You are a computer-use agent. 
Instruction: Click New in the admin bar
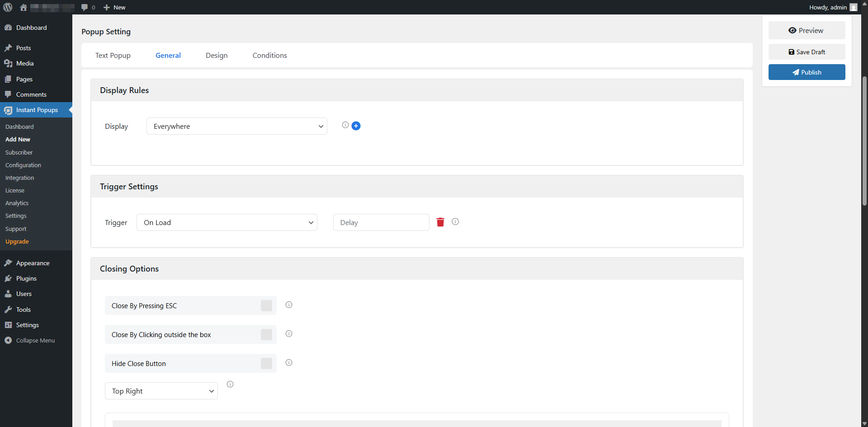114,7
